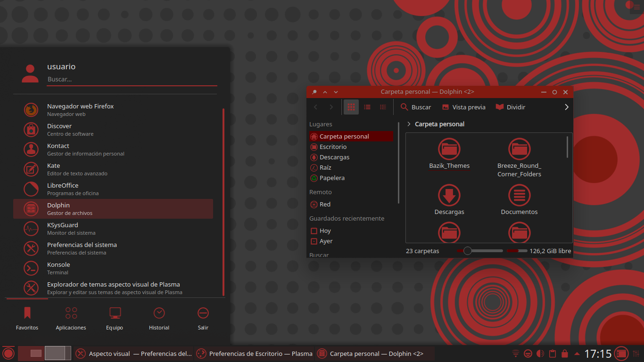The image size is (644, 362).
Task: Open the volume tray icon
Action: 540,354
